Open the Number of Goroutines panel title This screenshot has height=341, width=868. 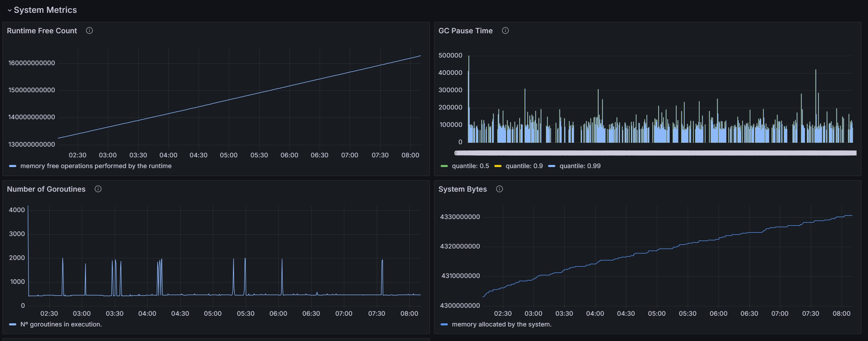[x=46, y=189]
